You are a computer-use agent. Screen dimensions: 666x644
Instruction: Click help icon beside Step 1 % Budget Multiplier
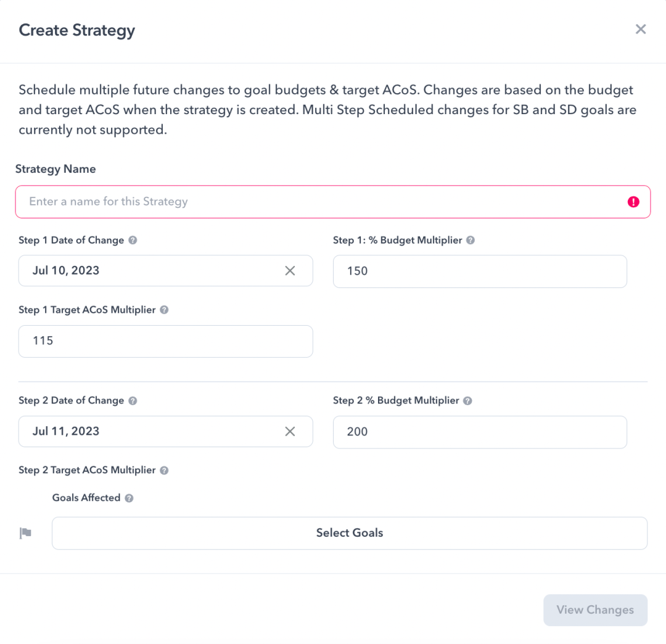pyautogui.click(x=471, y=241)
